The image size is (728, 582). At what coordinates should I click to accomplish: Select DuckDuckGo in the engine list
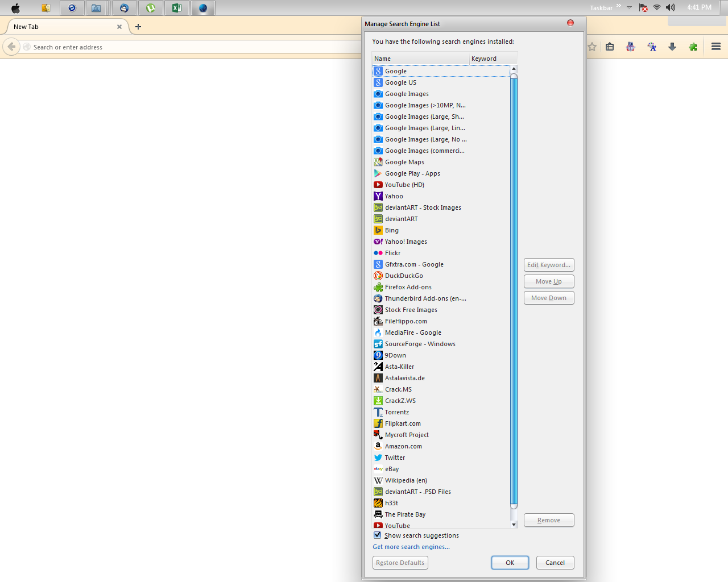[441, 276]
